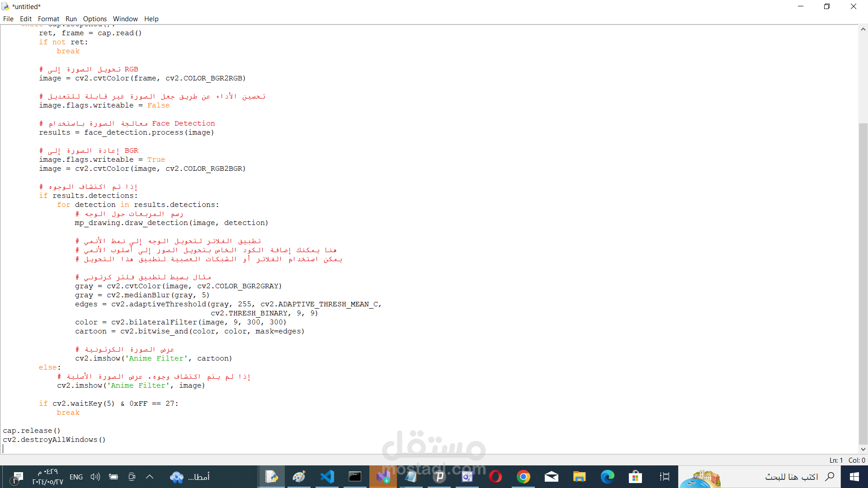Viewport: 868px width, 488px height.
Task: Open the clock and date in taskbar
Action: (47, 477)
